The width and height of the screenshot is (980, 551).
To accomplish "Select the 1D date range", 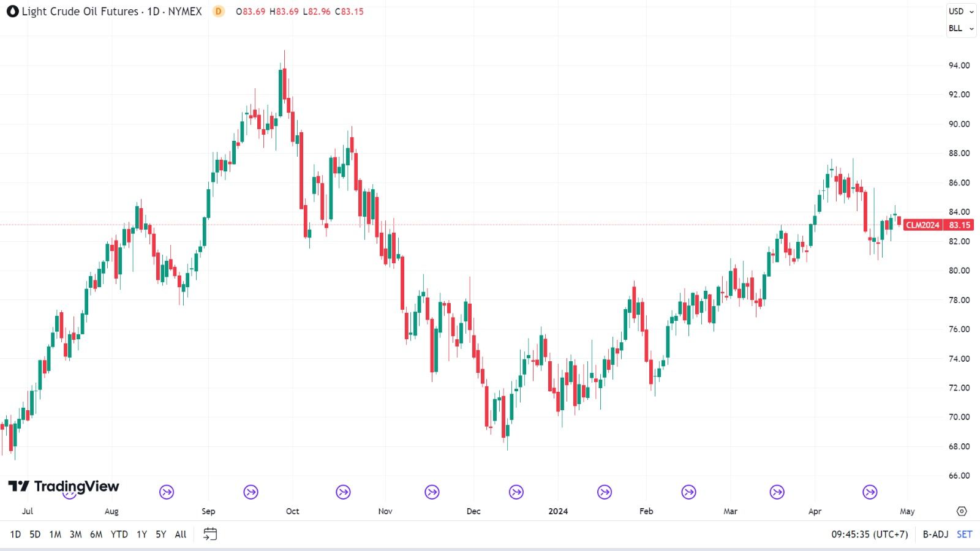I will coord(15,534).
